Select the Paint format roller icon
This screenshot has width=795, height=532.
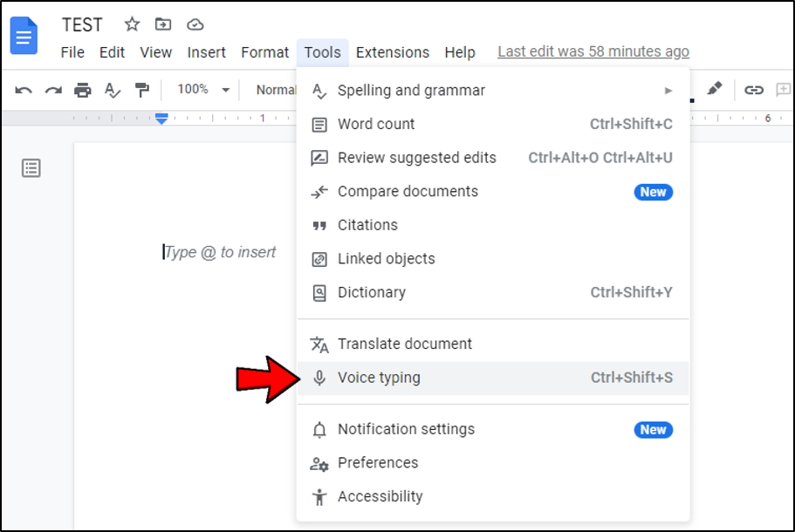142,90
